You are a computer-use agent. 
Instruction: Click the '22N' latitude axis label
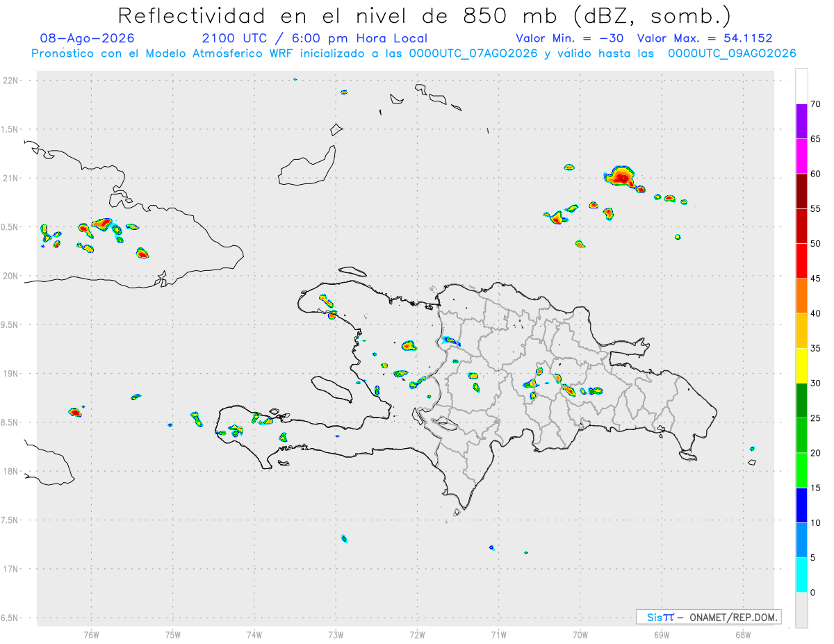11,81
